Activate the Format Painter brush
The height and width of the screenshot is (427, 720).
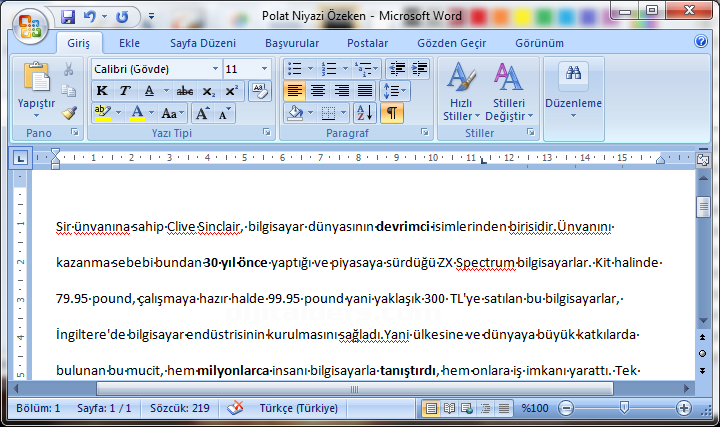pos(69,113)
